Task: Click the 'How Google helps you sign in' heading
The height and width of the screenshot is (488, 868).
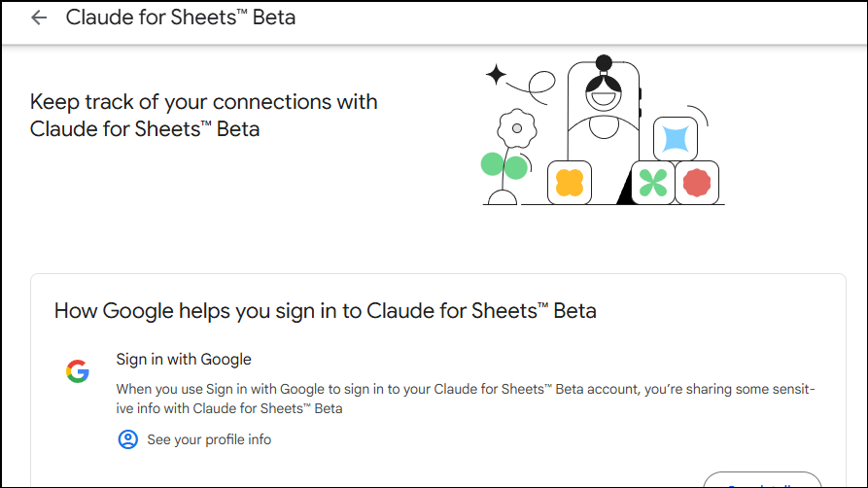Action: 325,311
